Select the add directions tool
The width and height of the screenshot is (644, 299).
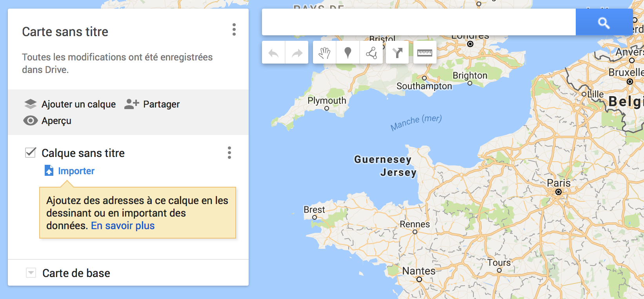[x=397, y=53]
